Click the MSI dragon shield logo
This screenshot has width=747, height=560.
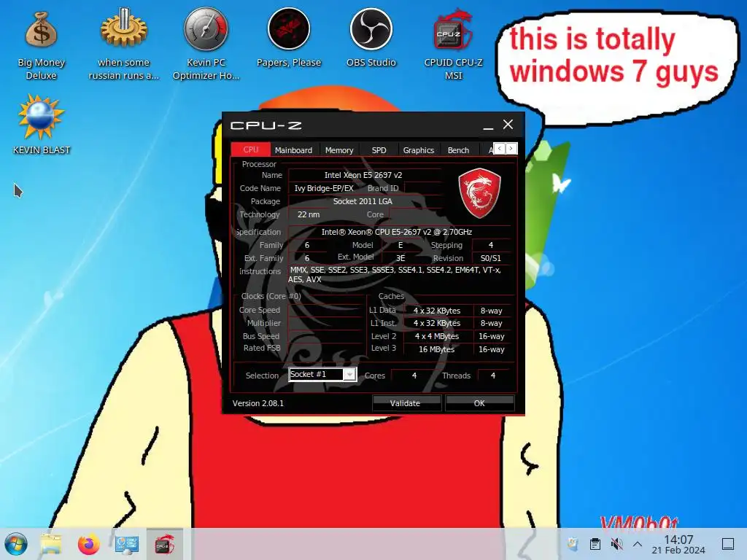[x=479, y=192]
